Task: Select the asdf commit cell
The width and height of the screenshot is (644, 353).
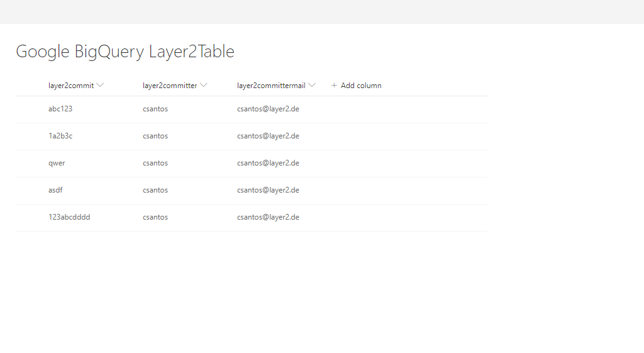Action: click(x=55, y=190)
